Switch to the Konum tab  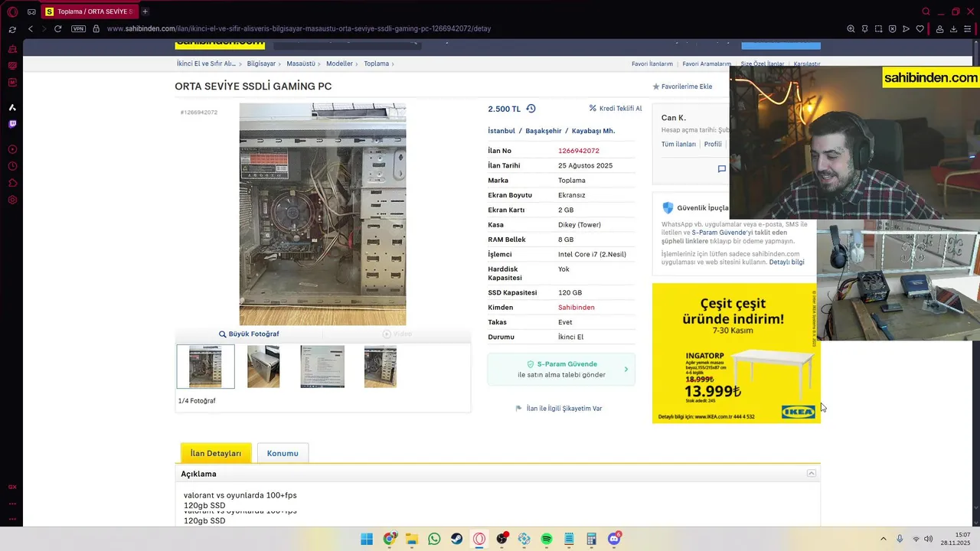(x=283, y=453)
